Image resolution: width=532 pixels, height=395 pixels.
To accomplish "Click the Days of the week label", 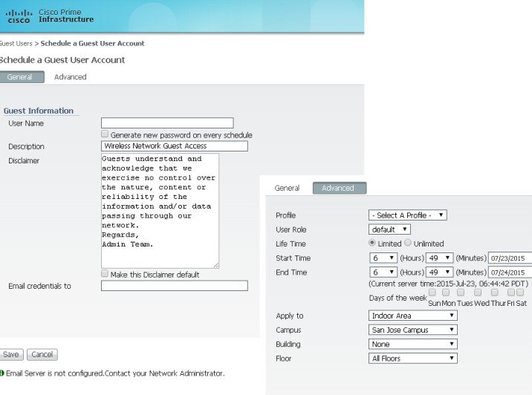I will pyautogui.click(x=398, y=298).
